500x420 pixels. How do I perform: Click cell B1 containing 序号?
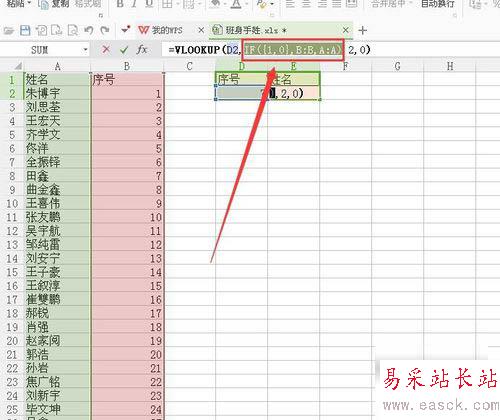click(127, 80)
